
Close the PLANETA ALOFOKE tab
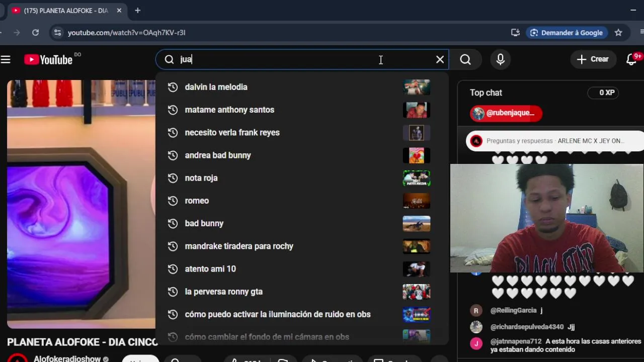119,11
